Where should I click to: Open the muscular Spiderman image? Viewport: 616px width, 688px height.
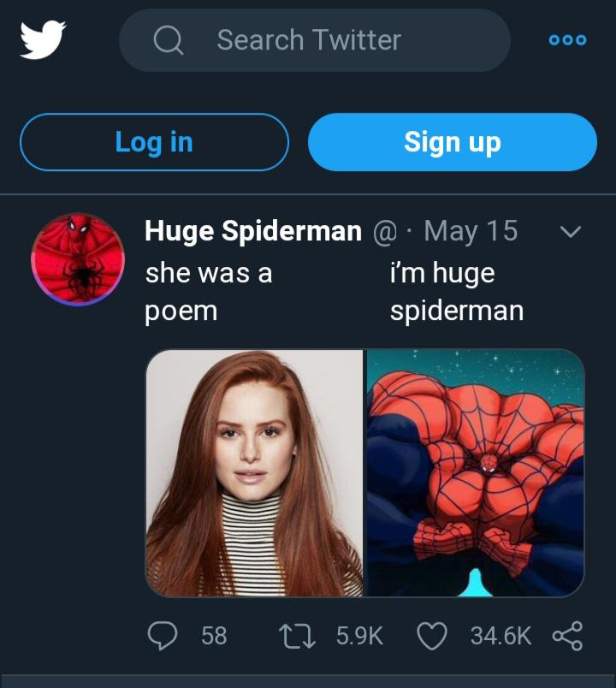click(476, 472)
